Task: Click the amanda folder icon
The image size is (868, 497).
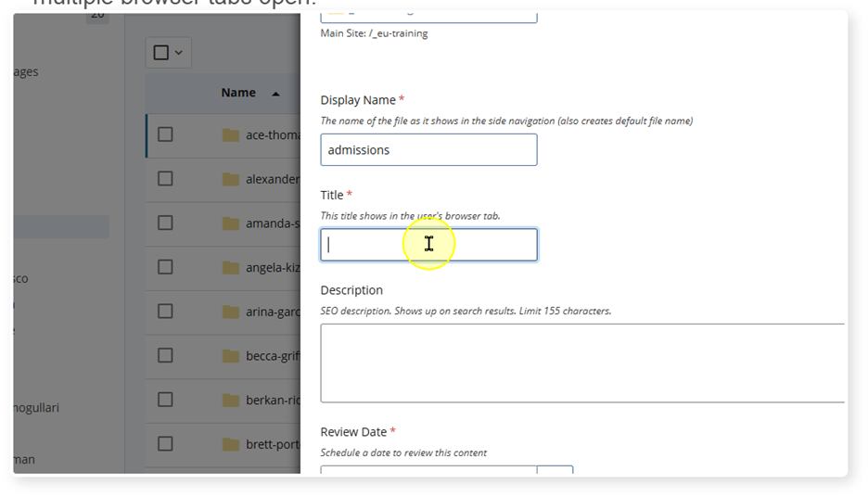Action: click(231, 223)
